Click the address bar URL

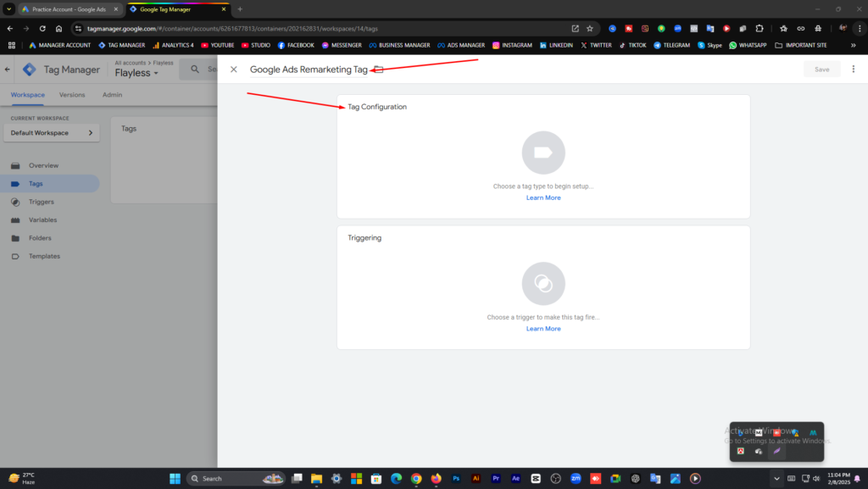(232, 28)
